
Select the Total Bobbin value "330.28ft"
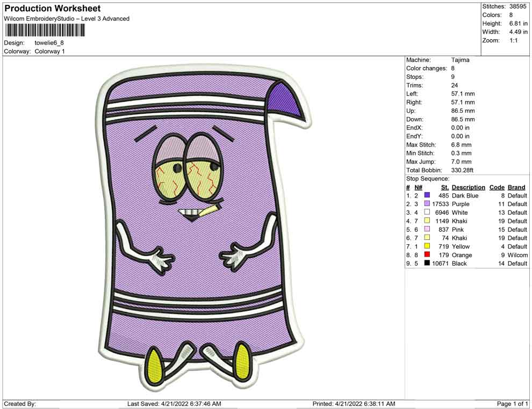tap(462, 170)
